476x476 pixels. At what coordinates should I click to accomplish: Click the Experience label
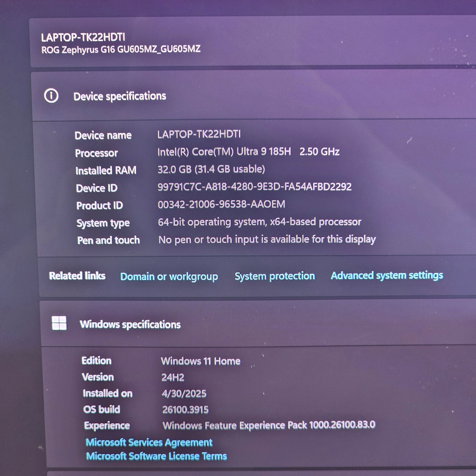[107, 426]
